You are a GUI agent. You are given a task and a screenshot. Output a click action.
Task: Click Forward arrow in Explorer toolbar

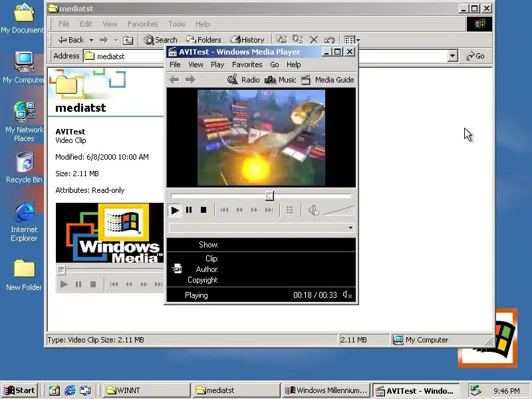coord(104,40)
